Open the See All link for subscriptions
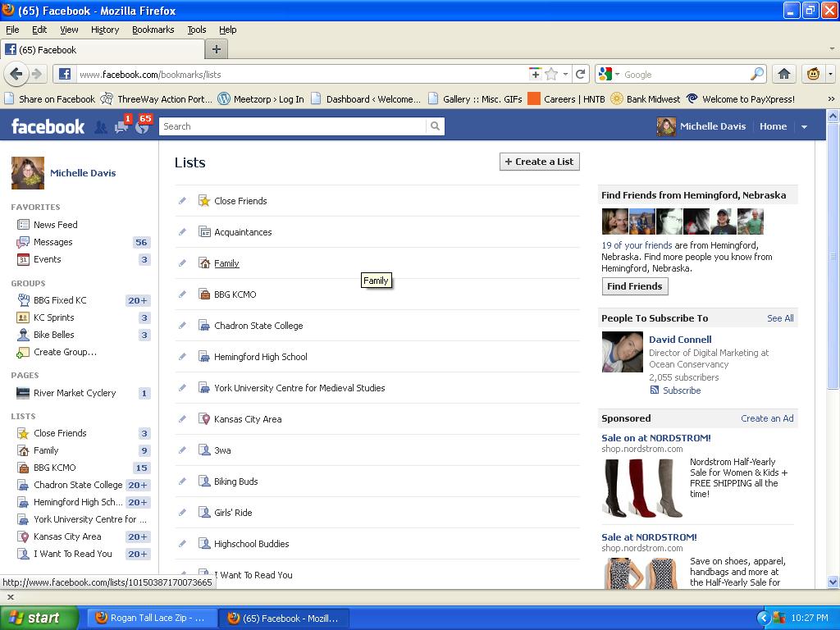The width and height of the screenshot is (840, 630). [780, 318]
